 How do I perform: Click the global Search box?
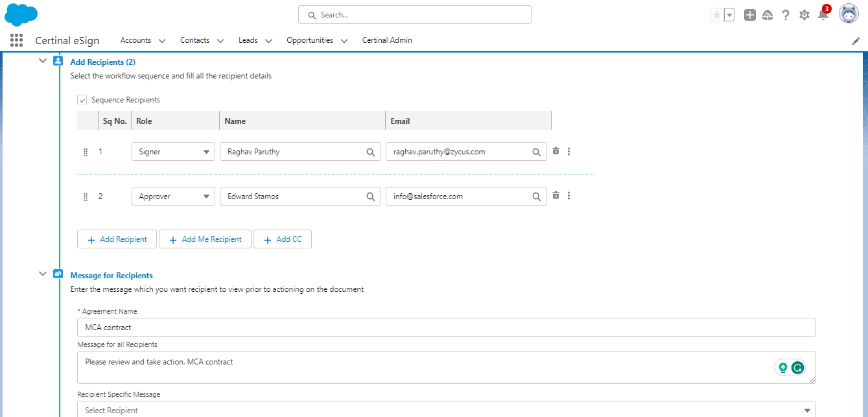(x=415, y=15)
